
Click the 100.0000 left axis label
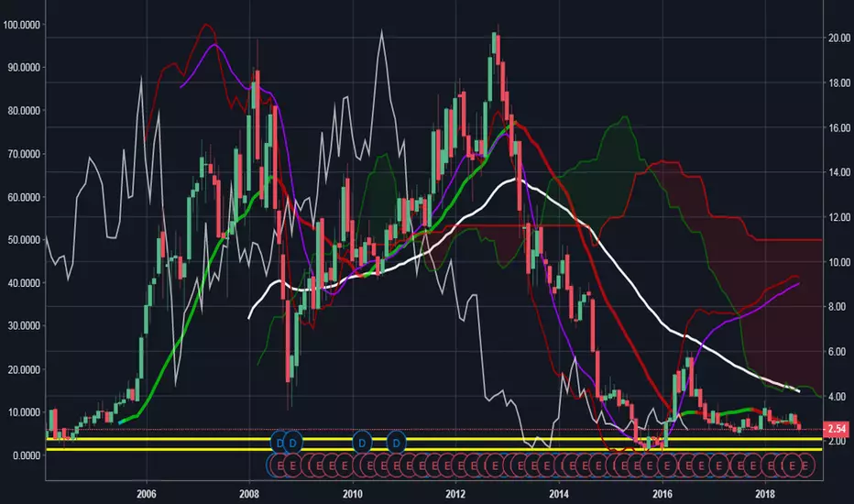[22, 25]
